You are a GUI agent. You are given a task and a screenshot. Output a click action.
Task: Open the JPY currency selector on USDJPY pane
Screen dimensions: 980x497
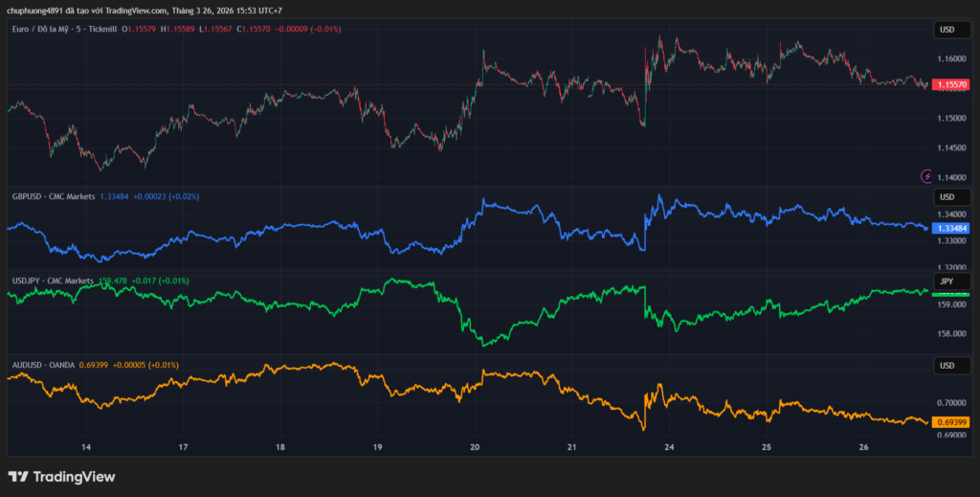(x=947, y=282)
